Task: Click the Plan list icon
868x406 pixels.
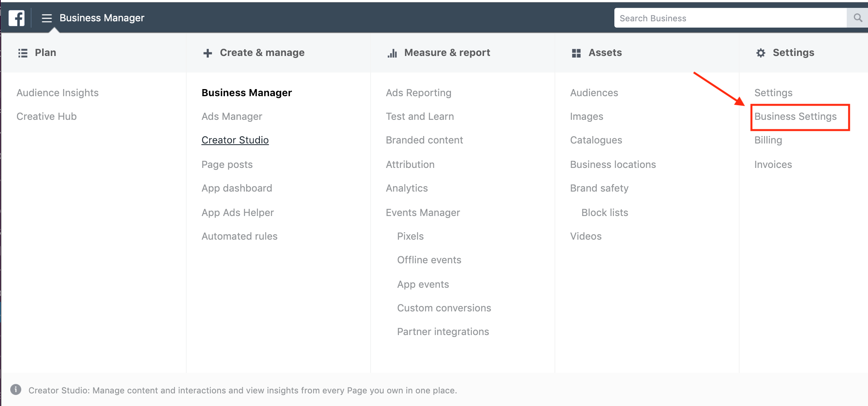Action: (23, 53)
